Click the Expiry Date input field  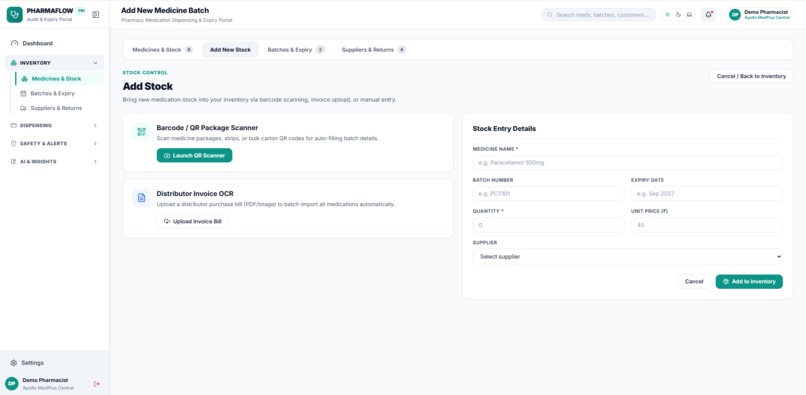tap(707, 194)
